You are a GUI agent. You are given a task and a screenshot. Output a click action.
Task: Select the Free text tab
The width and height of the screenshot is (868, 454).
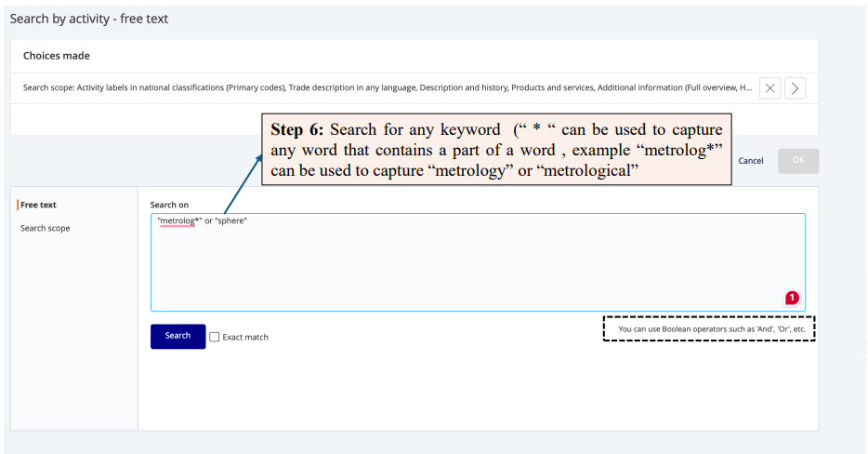(x=38, y=205)
